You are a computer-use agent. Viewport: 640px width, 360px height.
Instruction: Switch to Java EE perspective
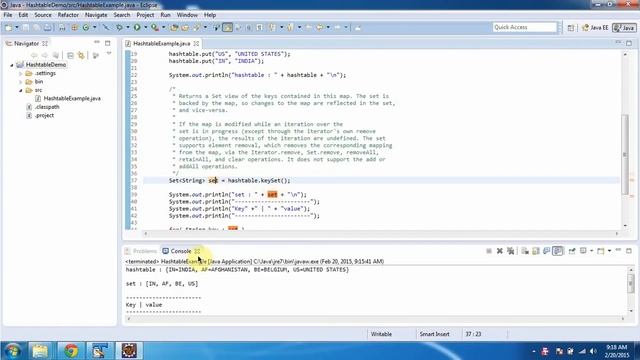595,28
